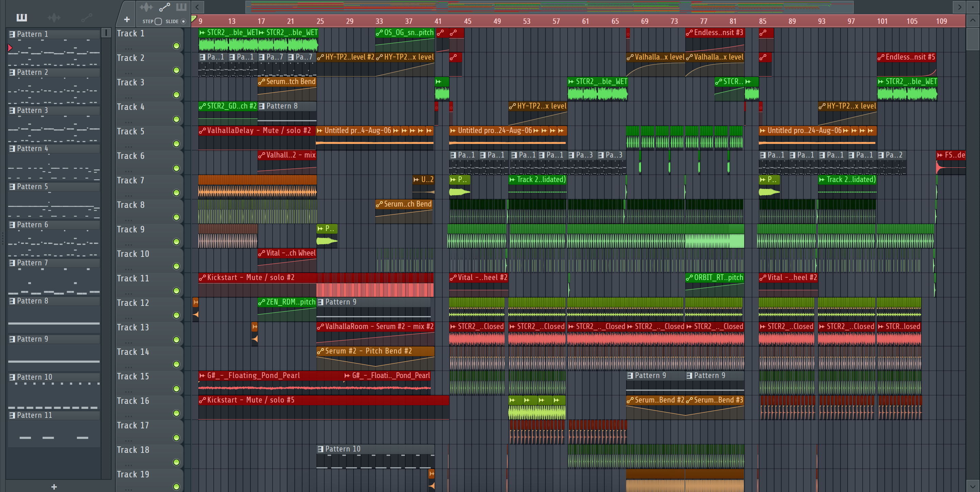The width and height of the screenshot is (980, 492).
Task: Click the automation icon of the OS_OG_sn..pitch clip
Action: [x=379, y=33]
